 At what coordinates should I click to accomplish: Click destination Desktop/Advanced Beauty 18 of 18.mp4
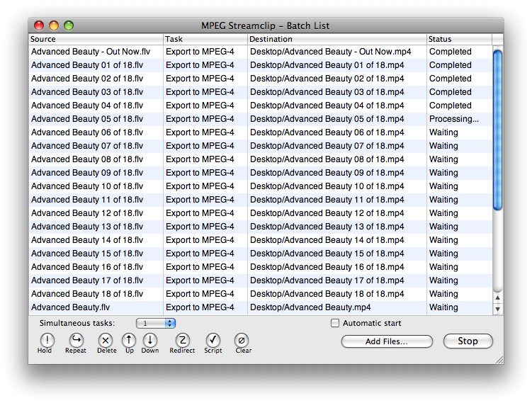click(x=327, y=294)
